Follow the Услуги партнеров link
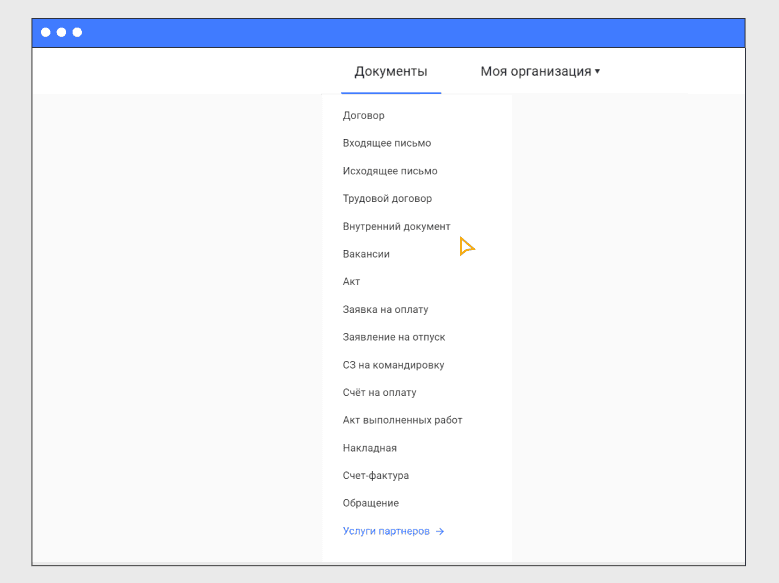This screenshot has height=583, width=779. 393,531
